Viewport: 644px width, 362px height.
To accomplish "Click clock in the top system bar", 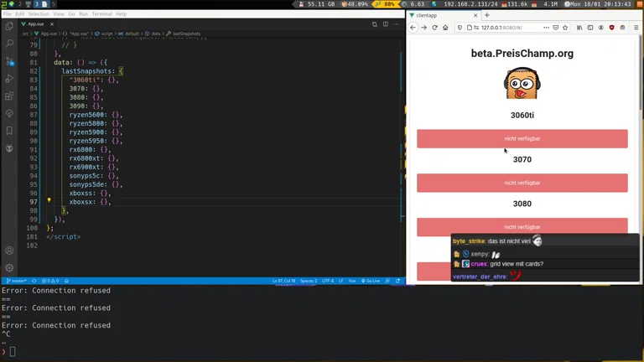I will tap(598, 4).
